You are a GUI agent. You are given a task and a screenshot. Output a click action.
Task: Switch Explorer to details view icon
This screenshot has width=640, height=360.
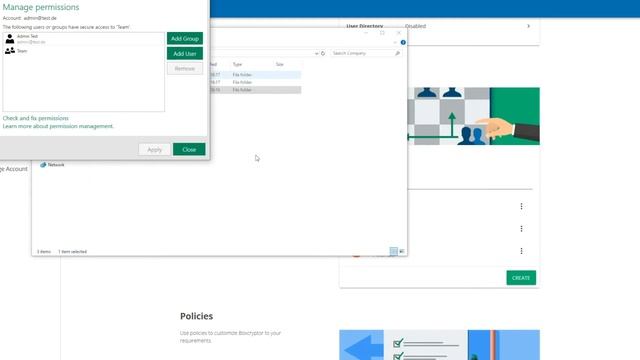pyautogui.click(x=393, y=251)
